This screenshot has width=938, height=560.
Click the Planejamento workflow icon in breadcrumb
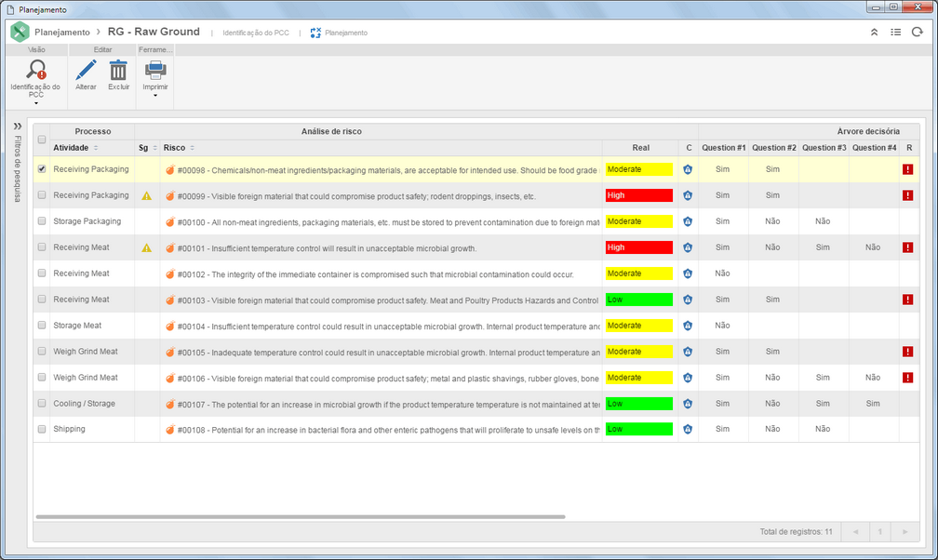pyautogui.click(x=315, y=33)
